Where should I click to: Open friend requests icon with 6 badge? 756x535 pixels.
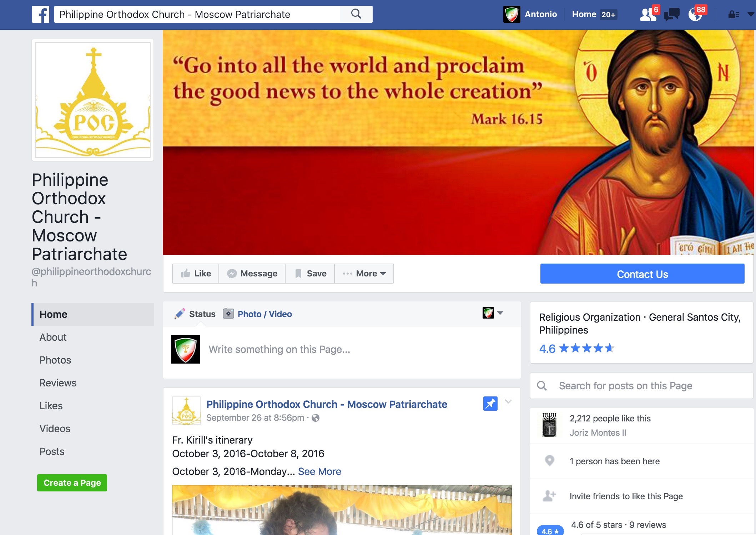pyautogui.click(x=649, y=14)
